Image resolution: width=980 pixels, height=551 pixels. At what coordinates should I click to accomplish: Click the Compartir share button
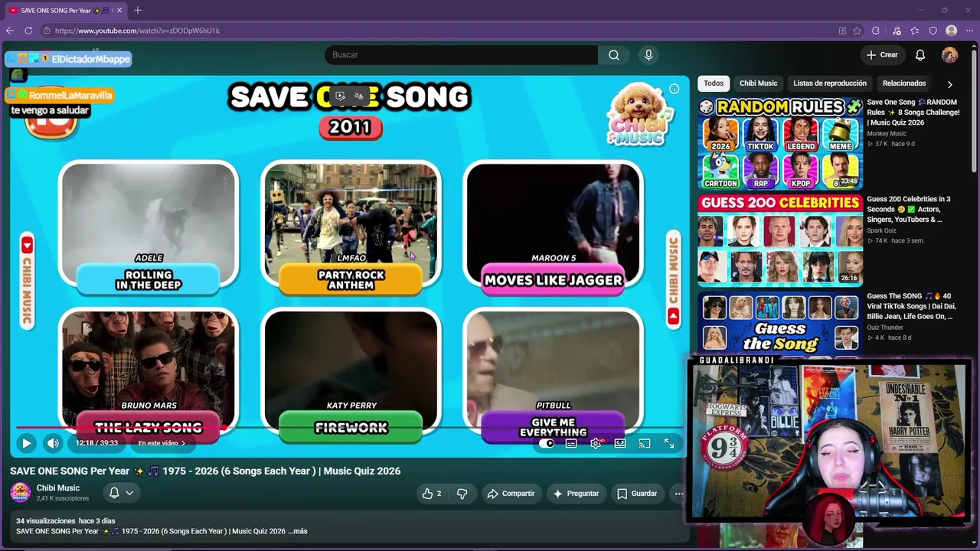pyautogui.click(x=511, y=494)
